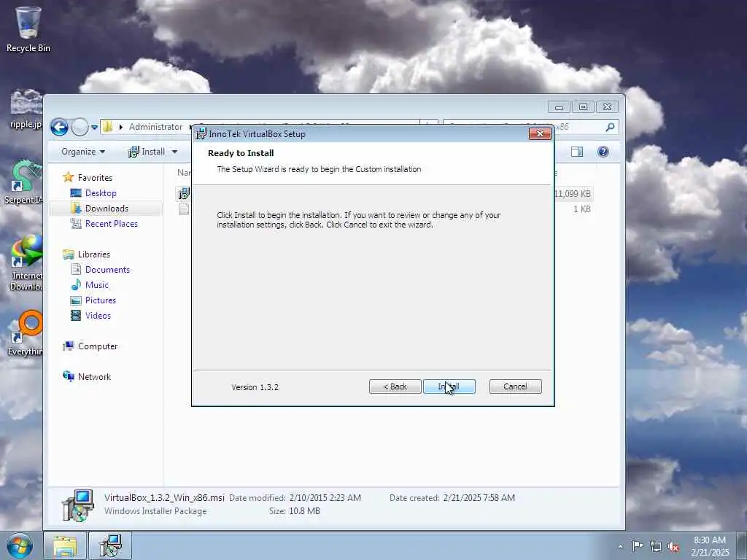Image resolution: width=747 pixels, height=560 pixels.
Task: Open Recent Places in navigation pane
Action: [112, 223]
